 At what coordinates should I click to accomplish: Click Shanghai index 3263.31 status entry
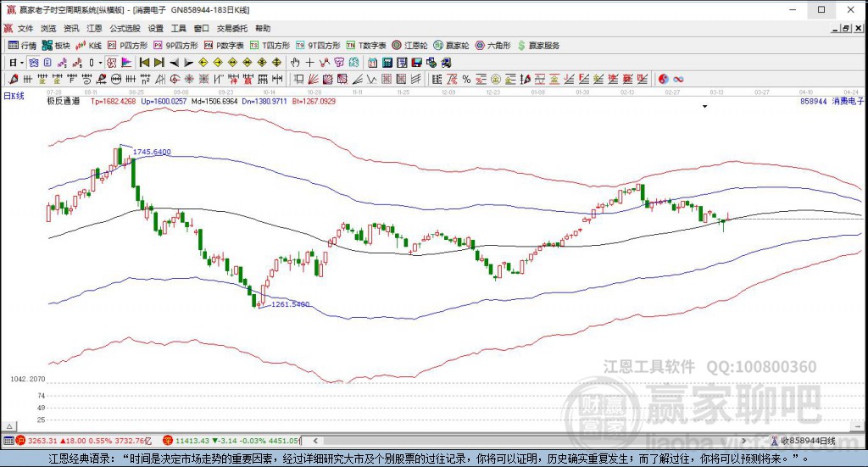[x=84, y=441]
